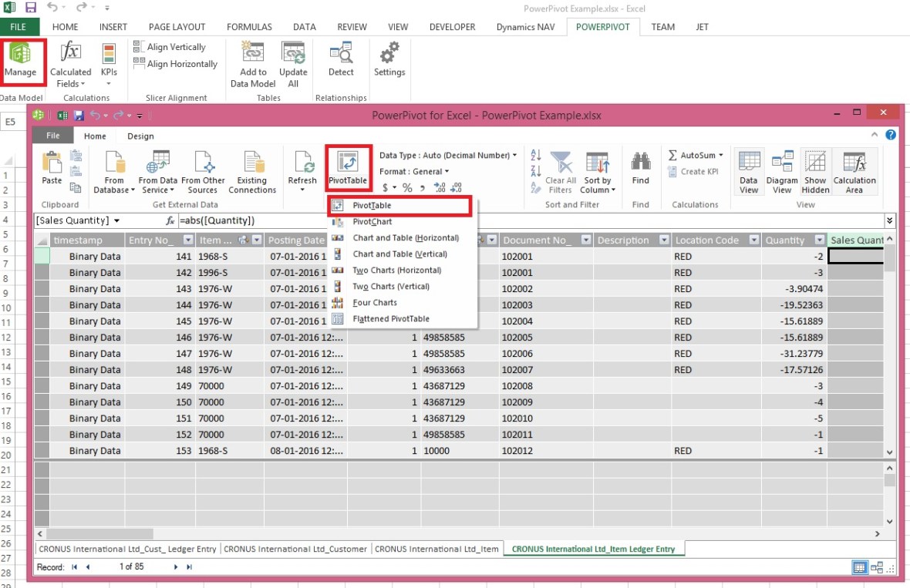Viewport: 910px width, 588px height.
Task: Switch to the Design tab in PowerPivot
Action: tap(140, 136)
